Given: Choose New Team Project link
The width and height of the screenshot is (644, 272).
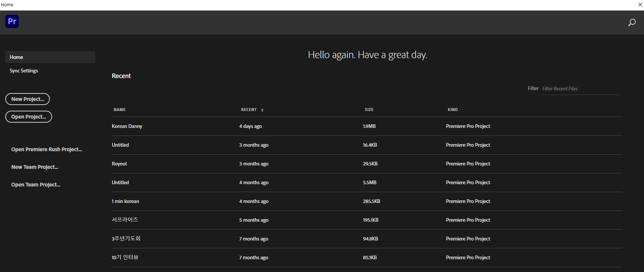Looking at the screenshot, I should tap(35, 167).
